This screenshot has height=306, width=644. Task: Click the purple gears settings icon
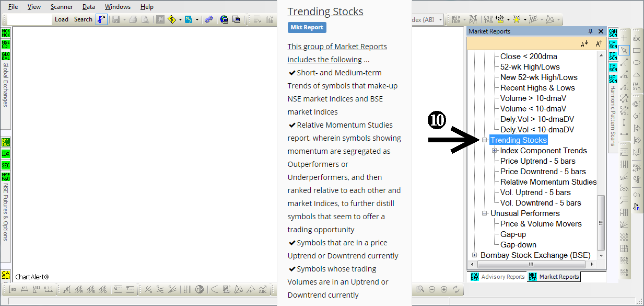(209, 19)
